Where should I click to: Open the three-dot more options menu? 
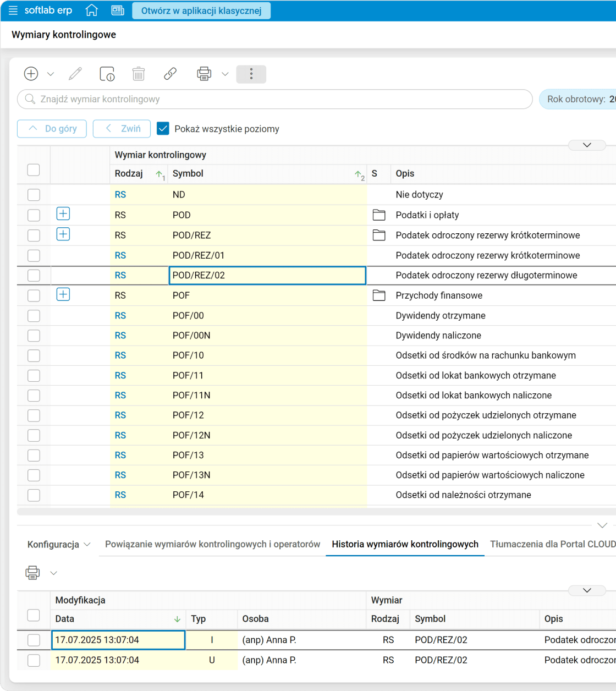251,74
